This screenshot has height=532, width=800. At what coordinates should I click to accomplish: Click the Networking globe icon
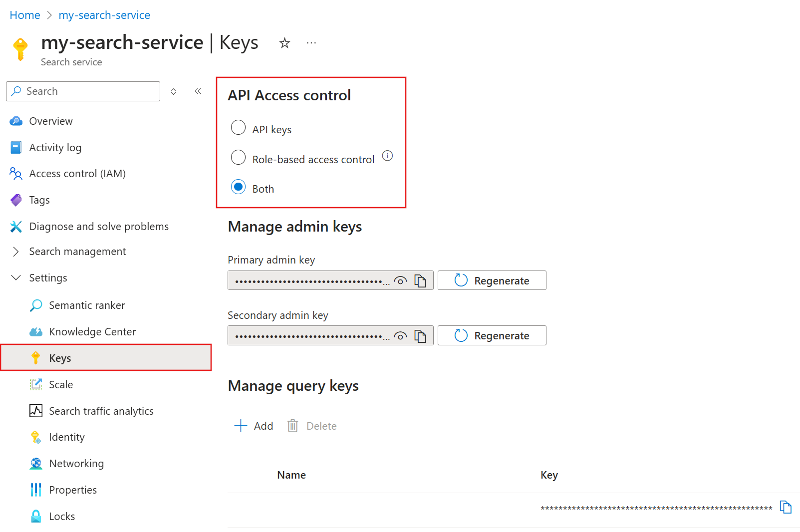coord(36,463)
